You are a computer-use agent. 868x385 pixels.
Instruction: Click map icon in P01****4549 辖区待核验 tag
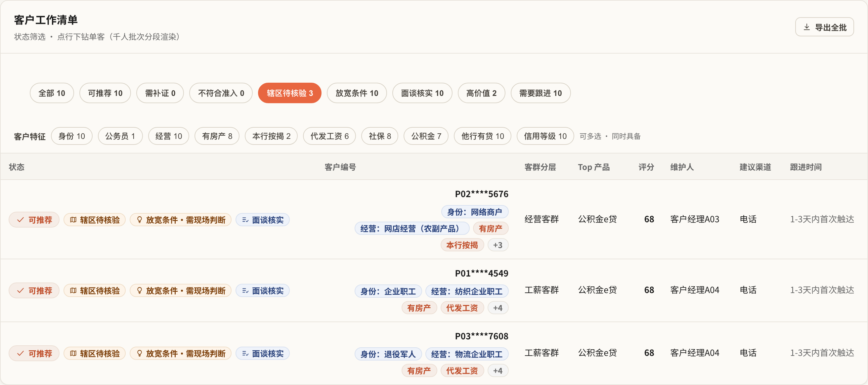pos(73,290)
